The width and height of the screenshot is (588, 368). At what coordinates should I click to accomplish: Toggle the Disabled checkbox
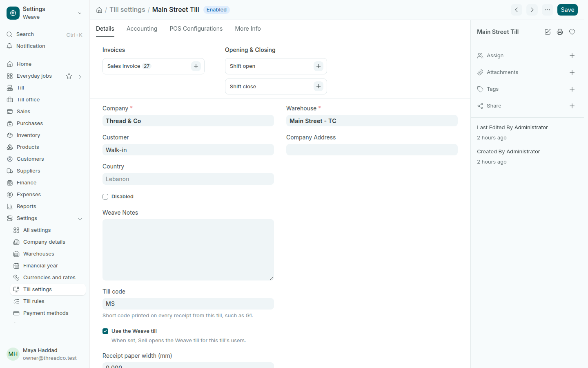105,197
